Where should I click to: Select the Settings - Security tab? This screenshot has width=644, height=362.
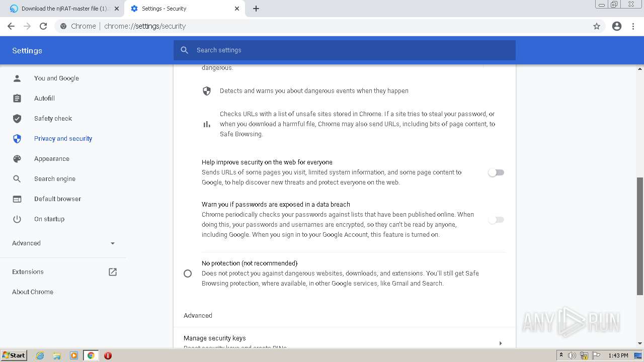point(184,9)
